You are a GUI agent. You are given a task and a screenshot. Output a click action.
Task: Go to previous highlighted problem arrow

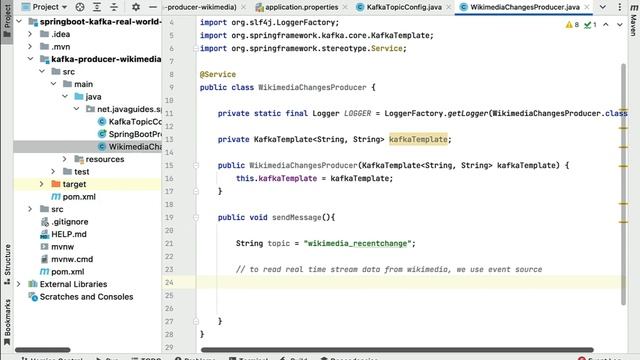click(606, 25)
